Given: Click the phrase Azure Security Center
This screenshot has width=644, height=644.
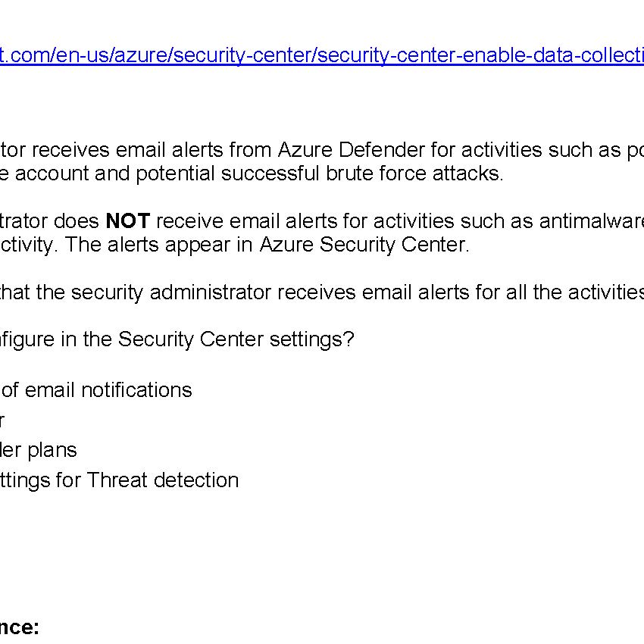Looking at the screenshot, I should [x=364, y=245].
